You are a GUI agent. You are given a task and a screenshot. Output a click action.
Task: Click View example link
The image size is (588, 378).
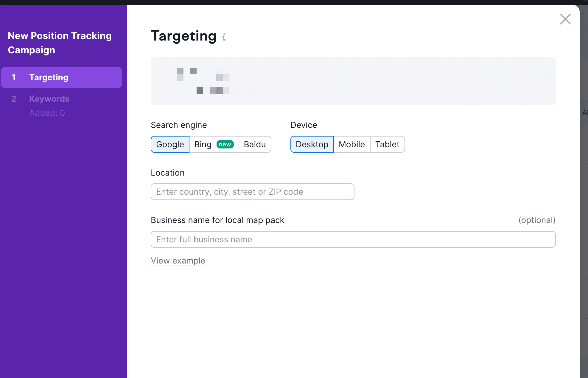click(178, 261)
